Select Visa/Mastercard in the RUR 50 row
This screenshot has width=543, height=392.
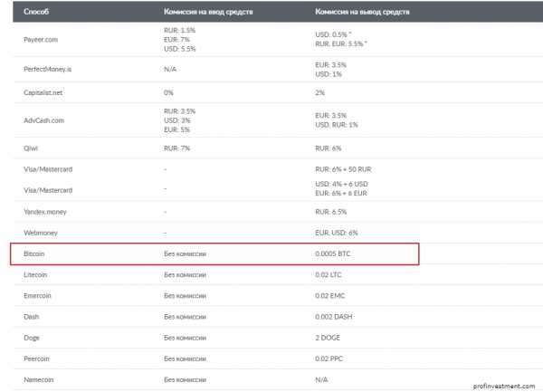tap(48, 169)
